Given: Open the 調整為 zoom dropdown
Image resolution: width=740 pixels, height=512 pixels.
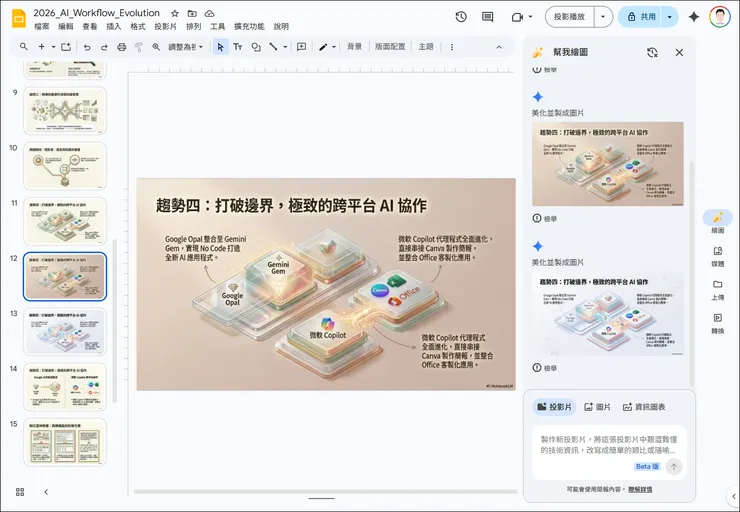Looking at the screenshot, I should pos(185,47).
